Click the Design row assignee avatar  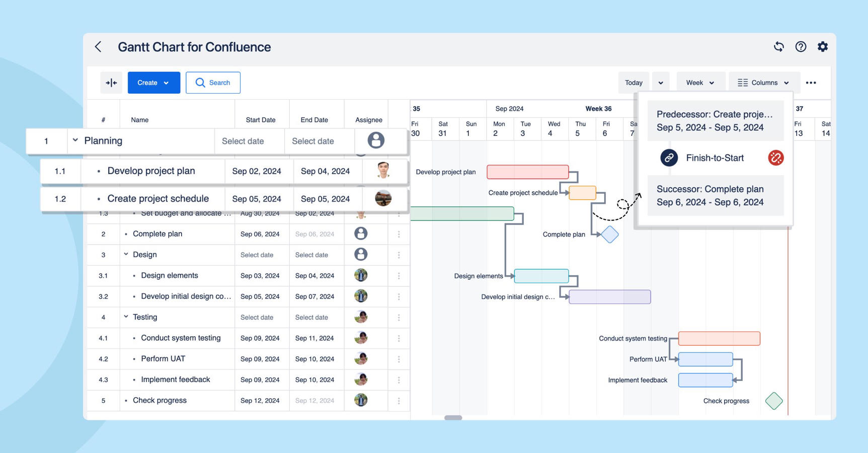361,254
